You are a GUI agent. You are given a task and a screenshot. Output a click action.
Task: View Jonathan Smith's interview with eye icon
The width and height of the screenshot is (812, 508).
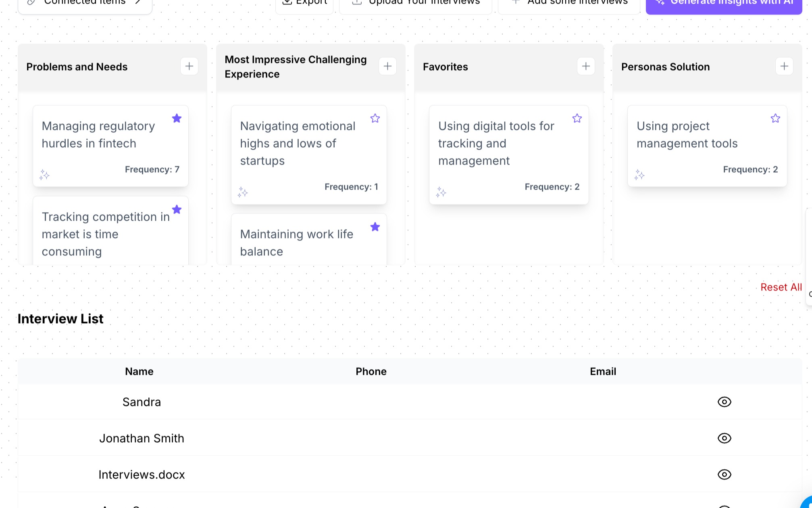(x=724, y=438)
